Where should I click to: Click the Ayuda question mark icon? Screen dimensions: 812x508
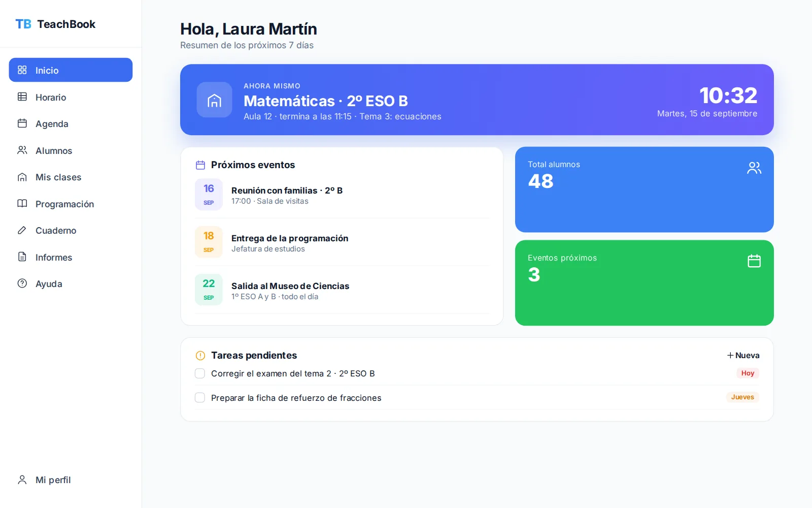coord(22,283)
